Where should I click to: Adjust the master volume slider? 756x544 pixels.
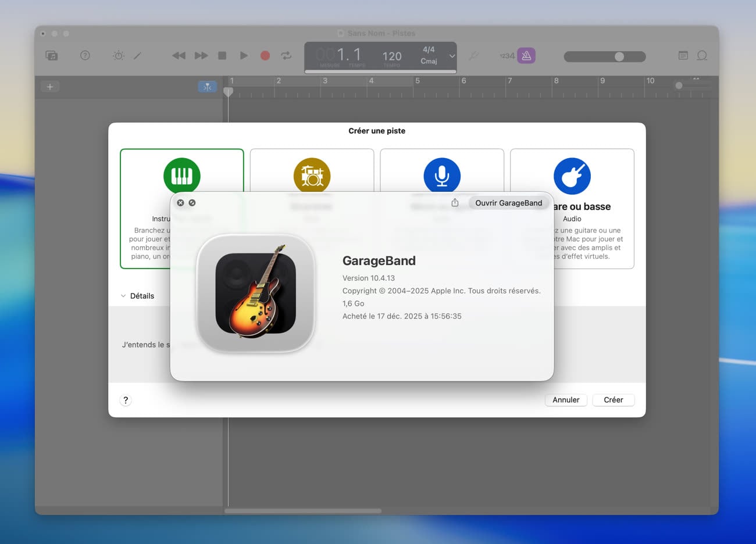(619, 56)
